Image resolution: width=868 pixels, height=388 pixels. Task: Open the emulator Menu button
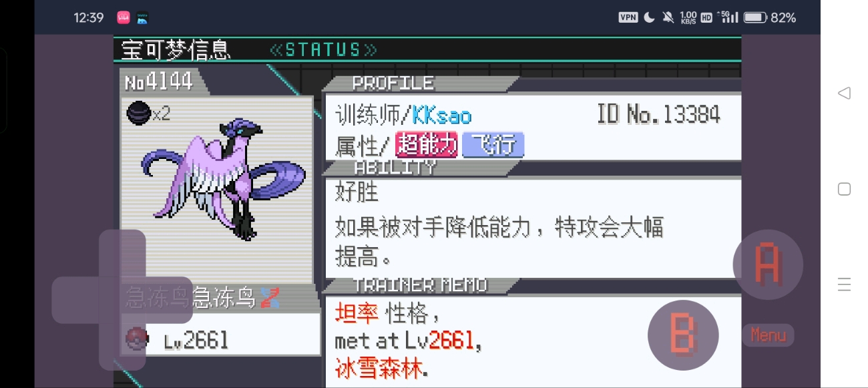point(768,335)
